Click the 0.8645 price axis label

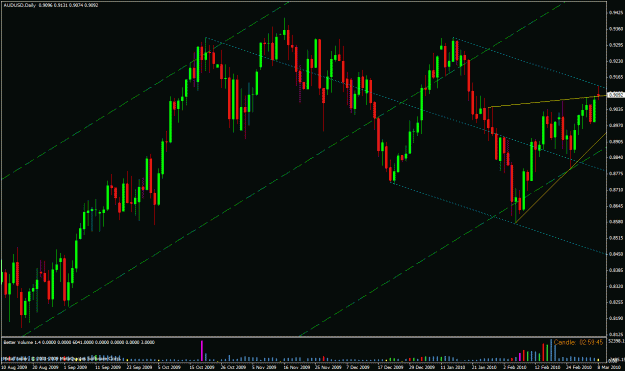[616, 206]
